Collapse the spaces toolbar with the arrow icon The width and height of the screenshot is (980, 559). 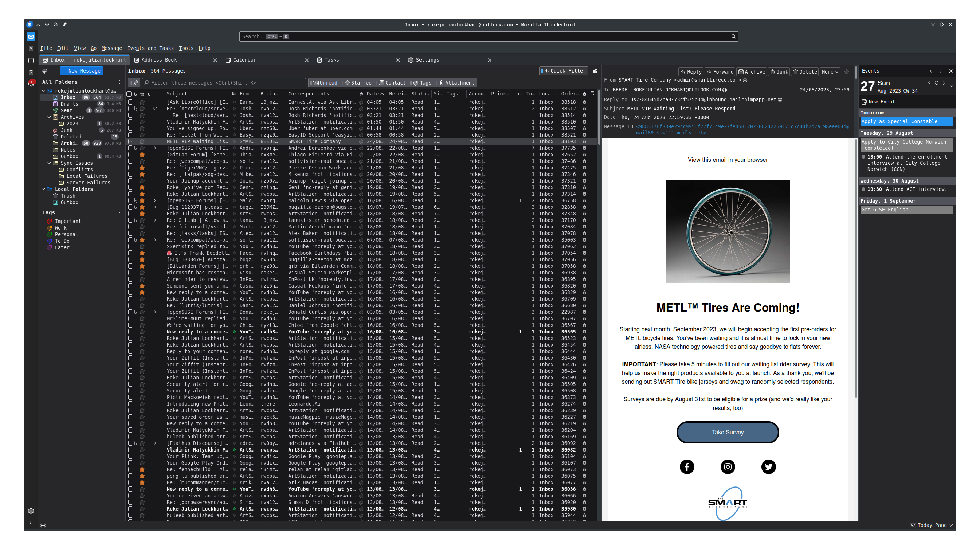(31, 523)
